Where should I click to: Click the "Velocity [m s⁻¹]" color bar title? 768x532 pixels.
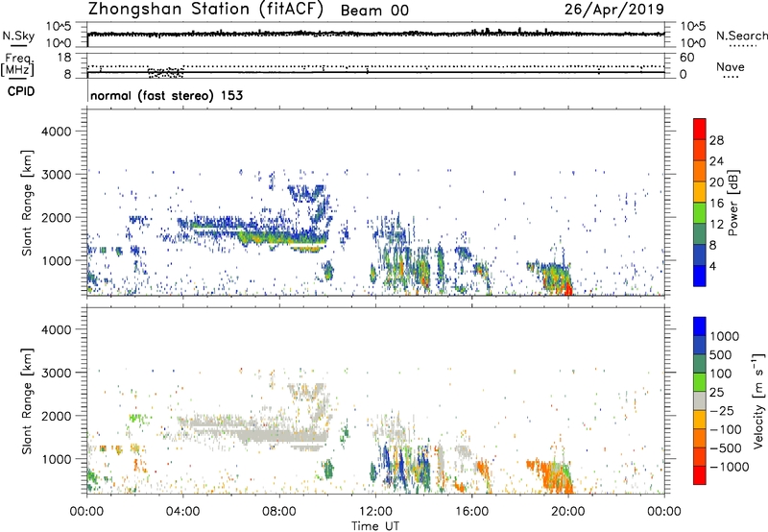pos(758,400)
